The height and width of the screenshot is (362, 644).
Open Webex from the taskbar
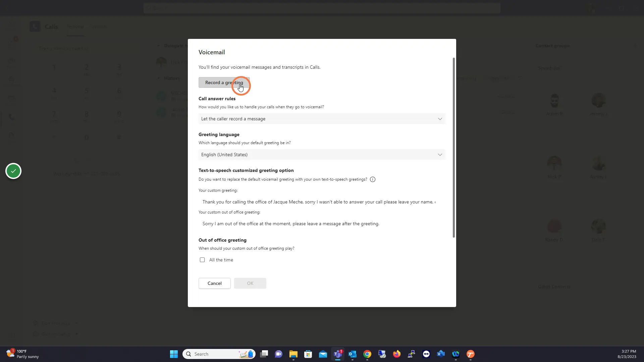tap(455, 354)
